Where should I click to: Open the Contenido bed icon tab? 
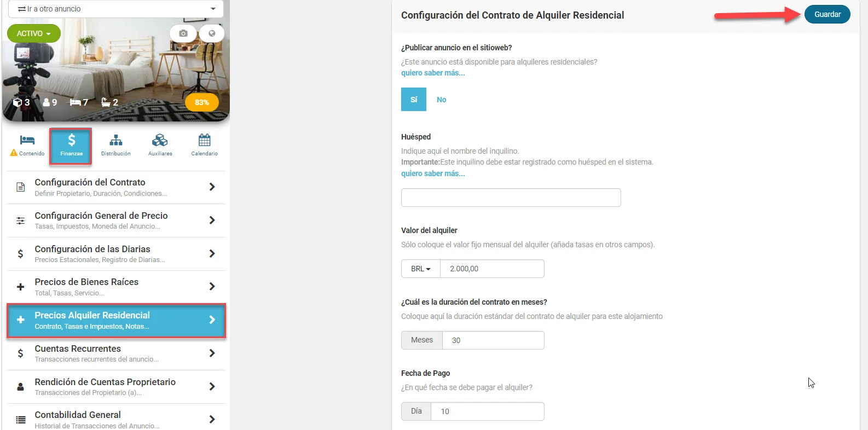click(27, 141)
